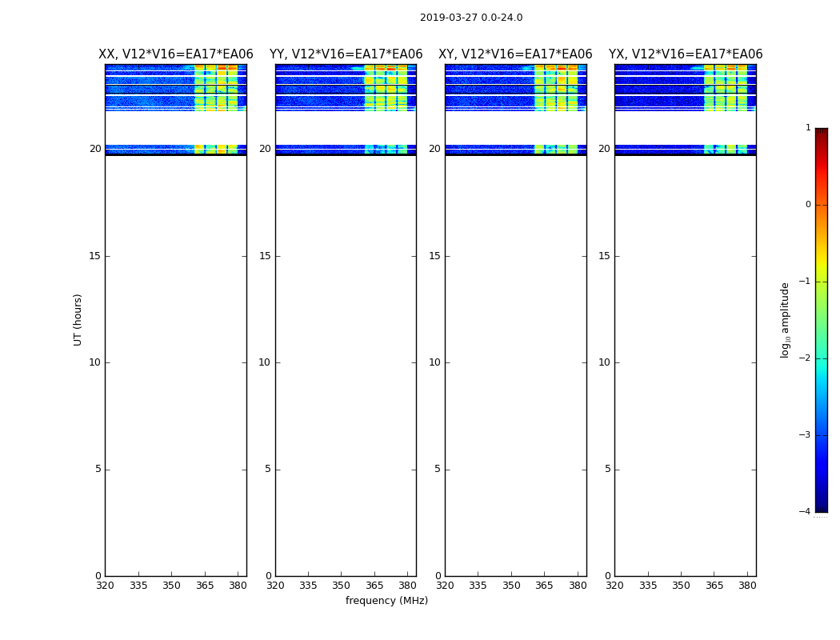Click the 'XY, V12*V16=EA17*EA06' panel title
Screen dimensions: 840x640
[x=515, y=54]
